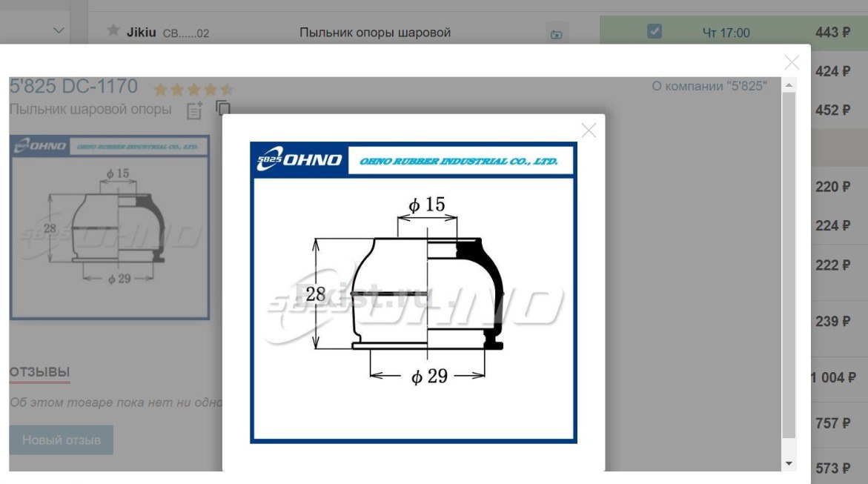
Task: Expand the chevron left of Jikiu row
Action: 59,30
